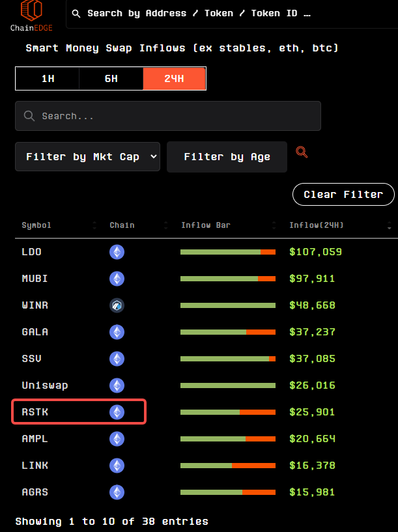Click the WINR inflow bar
Screen dimensions: 398x532
tap(228, 305)
